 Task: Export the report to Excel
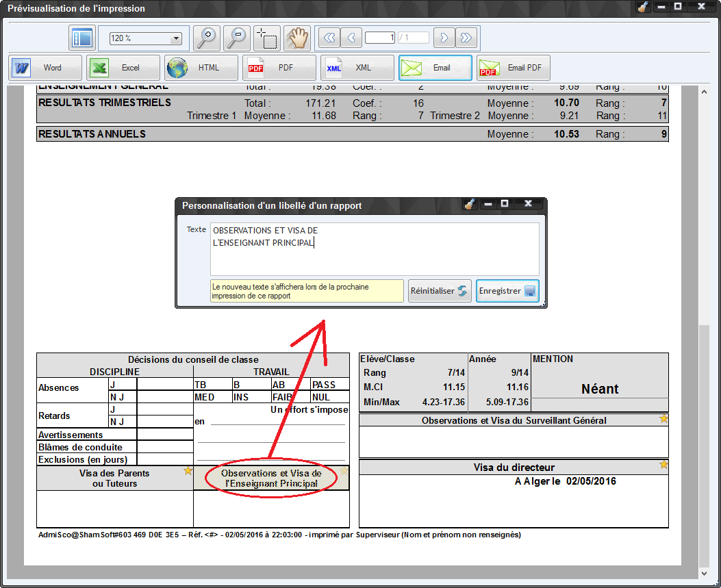[x=123, y=68]
